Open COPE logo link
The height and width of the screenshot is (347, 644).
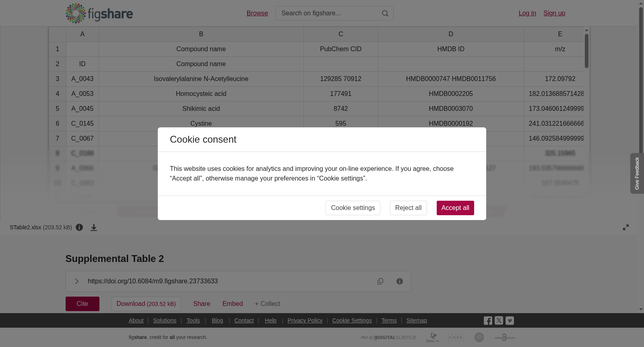tap(456, 337)
